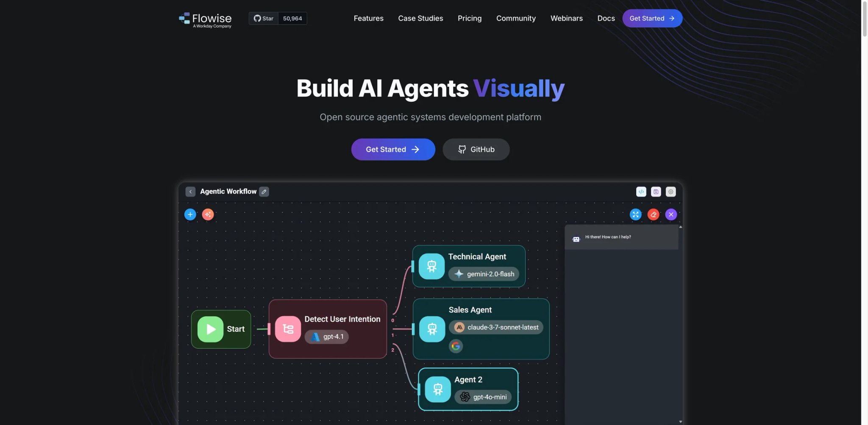Select the Detect User Intention title
Image resolution: width=868 pixels, height=425 pixels.
click(342, 319)
